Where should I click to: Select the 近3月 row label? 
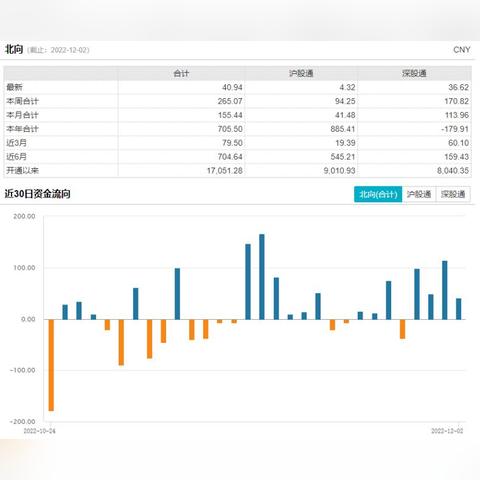pyautogui.click(x=16, y=143)
